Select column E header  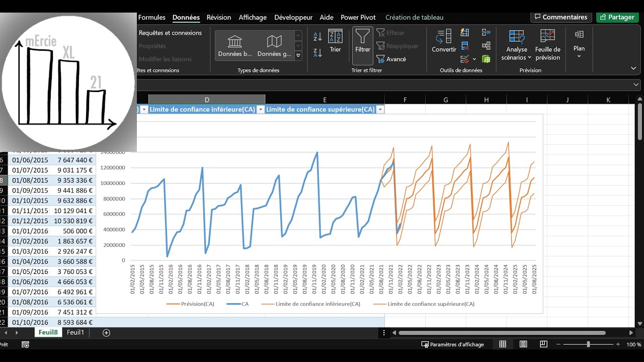tap(325, 100)
